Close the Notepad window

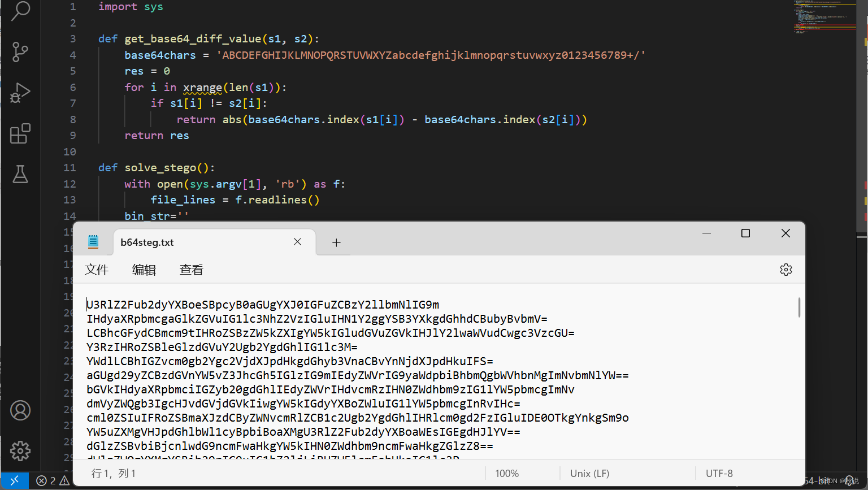point(785,233)
